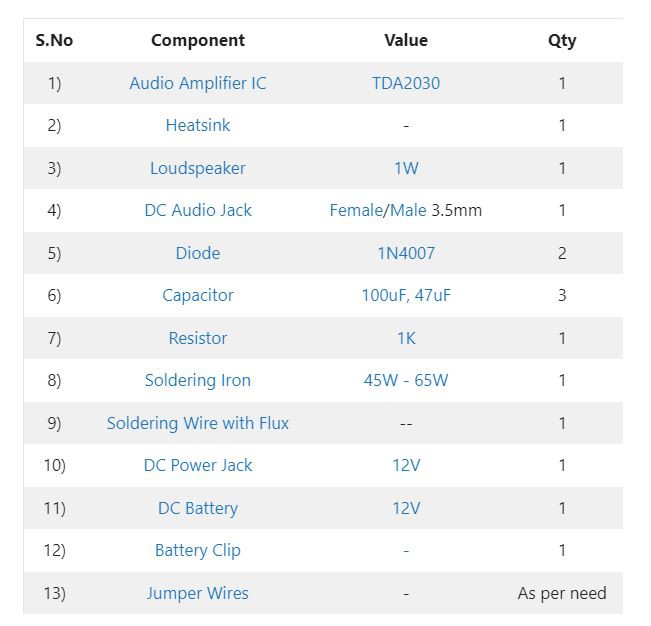Follow the Loudspeaker link
Screen dimensions: 651x626
[198, 169]
